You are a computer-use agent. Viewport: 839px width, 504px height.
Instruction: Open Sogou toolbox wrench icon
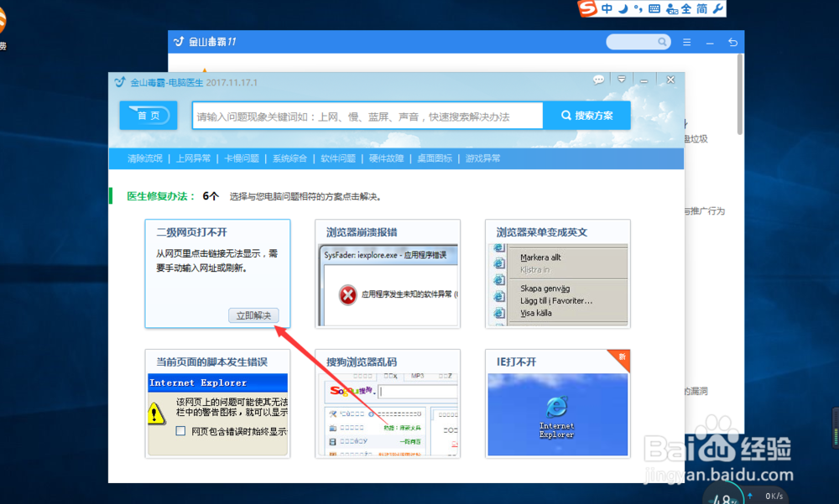(x=718, y=8)
